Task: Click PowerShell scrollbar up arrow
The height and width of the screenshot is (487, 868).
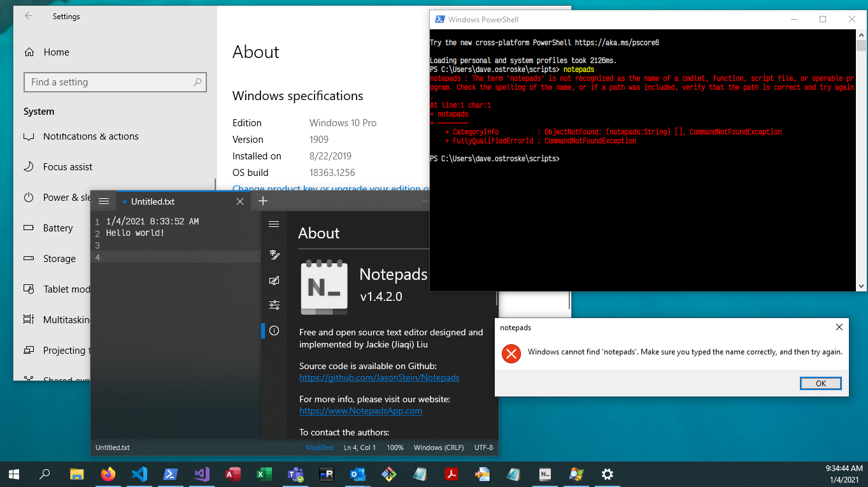Action: [x=861, y=35]
